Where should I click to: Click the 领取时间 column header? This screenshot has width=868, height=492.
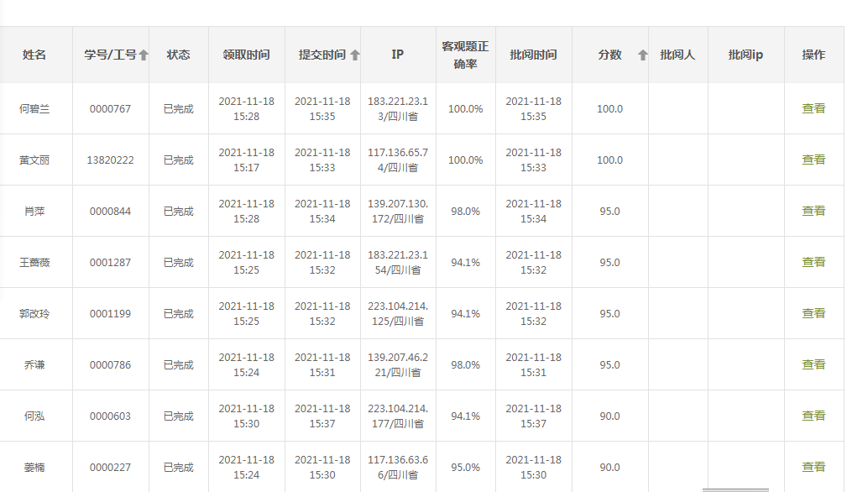tap(246, 55)
